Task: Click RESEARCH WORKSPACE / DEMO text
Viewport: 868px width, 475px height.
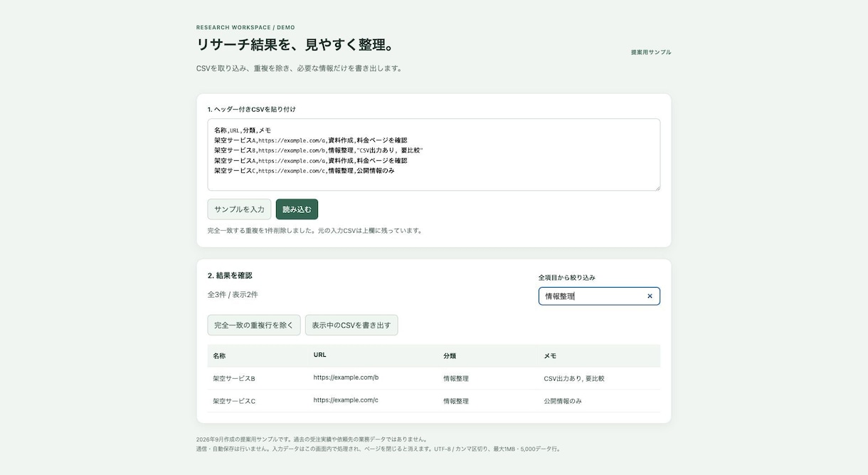Action: point(245,27)
